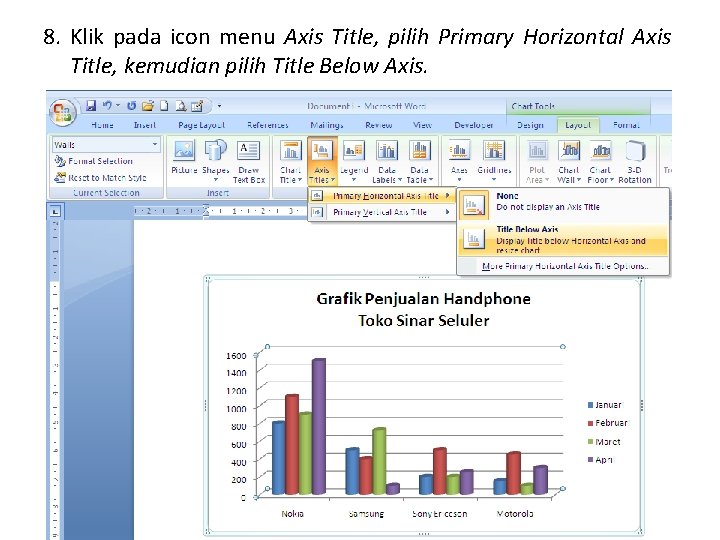Screen dimensions: 720x540
Task: Click Format Selection in Current Selection
Action: [x=93, y=161]
